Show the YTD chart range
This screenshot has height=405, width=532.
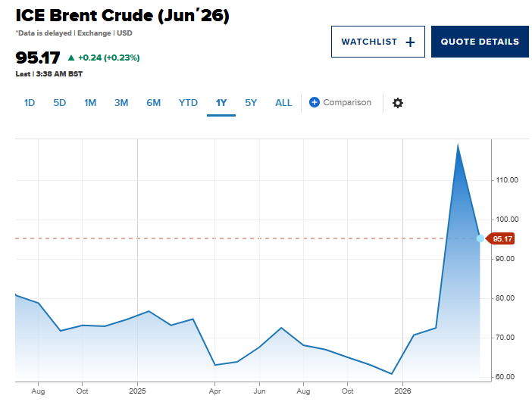click(188, 103)
